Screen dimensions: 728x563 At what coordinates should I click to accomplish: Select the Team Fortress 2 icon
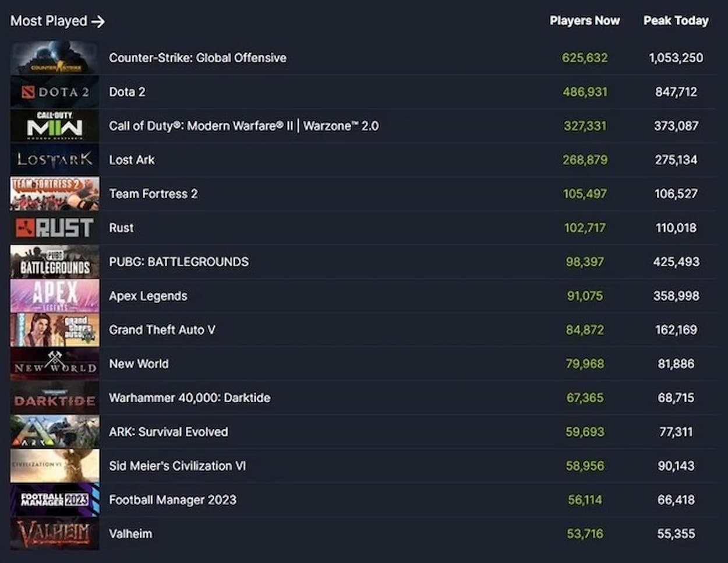[x=55, y=193]
